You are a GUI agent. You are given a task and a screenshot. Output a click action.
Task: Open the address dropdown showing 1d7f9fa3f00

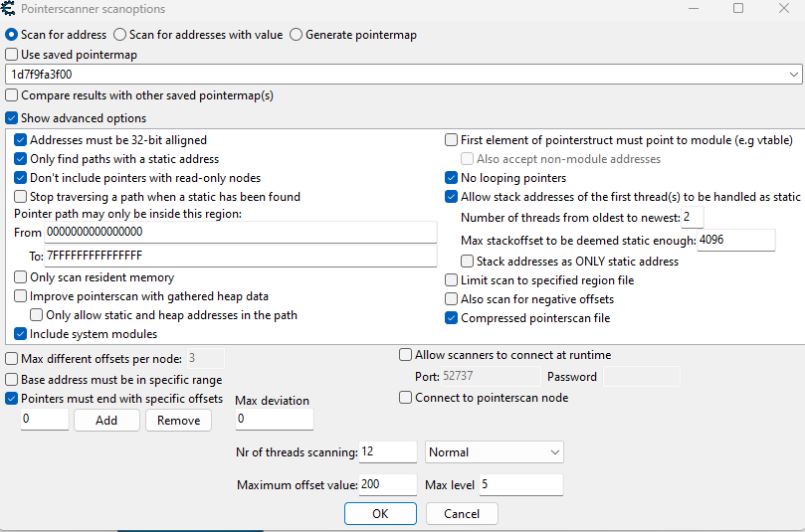[x=793, y=75]
